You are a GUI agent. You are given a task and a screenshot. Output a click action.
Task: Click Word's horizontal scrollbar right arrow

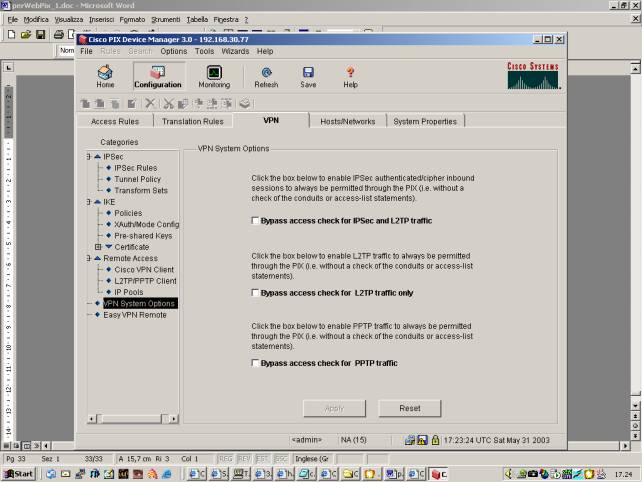click(x=625, y=446)
